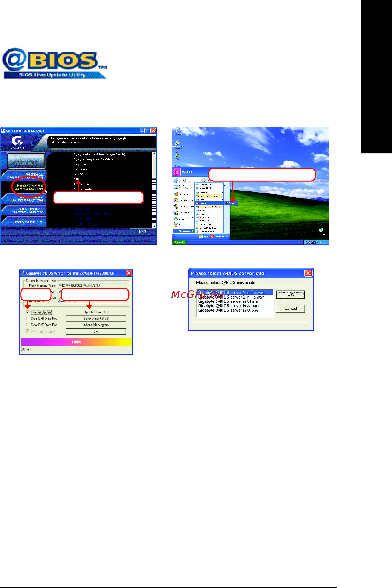This screenshot has width=392, height=588.
Task: Select Gigabyte Windows Utilities Manager entry
Action: coord(99,154)
